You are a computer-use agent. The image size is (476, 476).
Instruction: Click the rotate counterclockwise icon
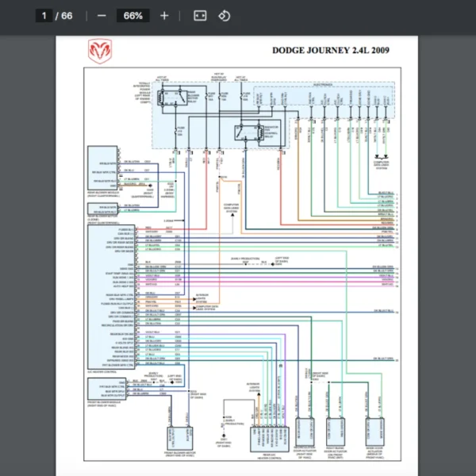coord(225,16)
